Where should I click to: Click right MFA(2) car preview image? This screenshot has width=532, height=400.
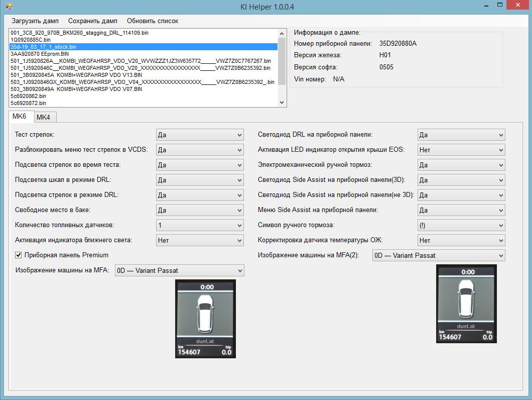[x=467, y=305]
